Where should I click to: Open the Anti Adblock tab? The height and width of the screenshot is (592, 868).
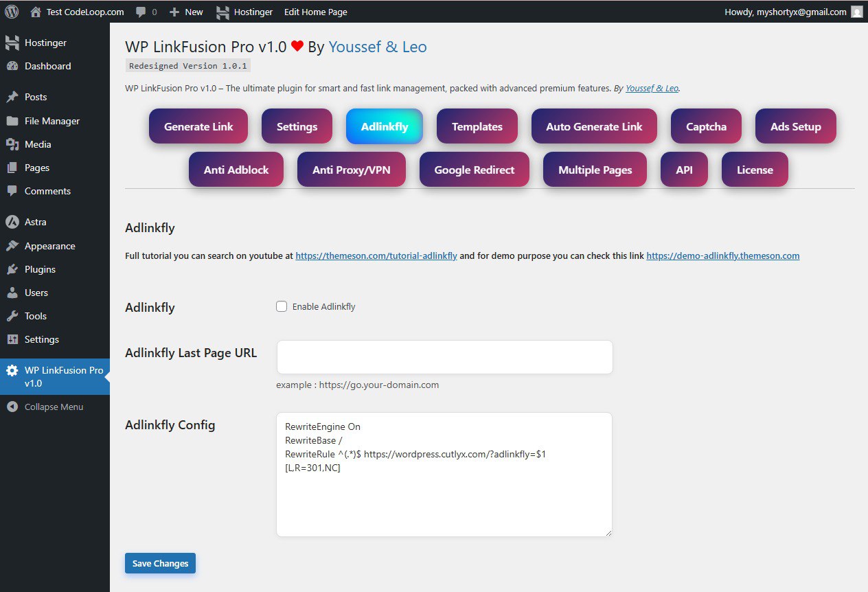click(236, 170)
